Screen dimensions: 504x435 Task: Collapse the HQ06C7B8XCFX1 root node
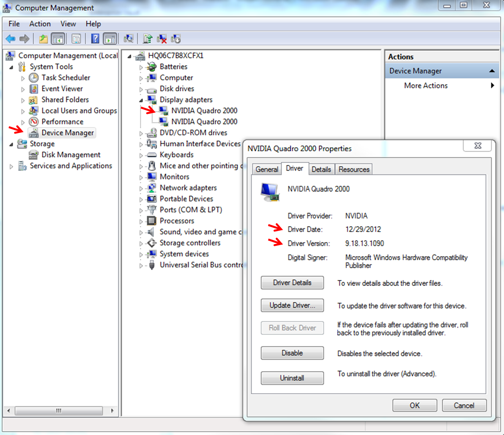[x=130, y=56]
